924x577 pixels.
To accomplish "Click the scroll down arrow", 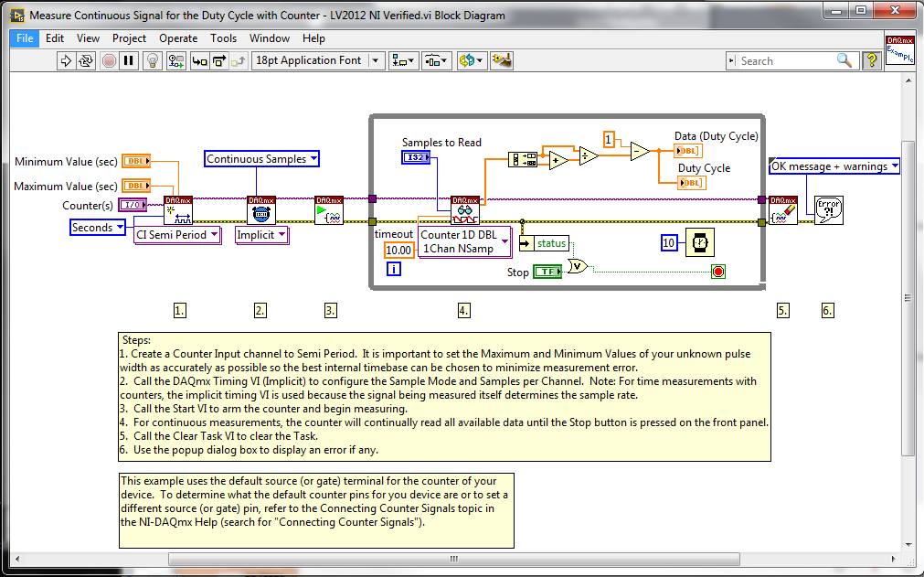I will click(908, 544).
